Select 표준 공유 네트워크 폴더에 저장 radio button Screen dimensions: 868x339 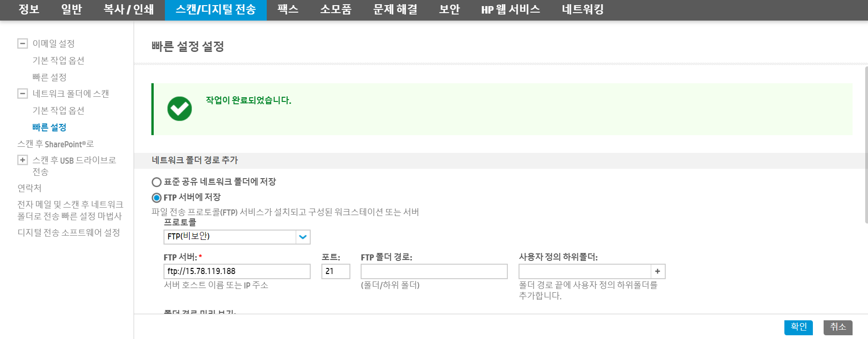pos(157,182)
